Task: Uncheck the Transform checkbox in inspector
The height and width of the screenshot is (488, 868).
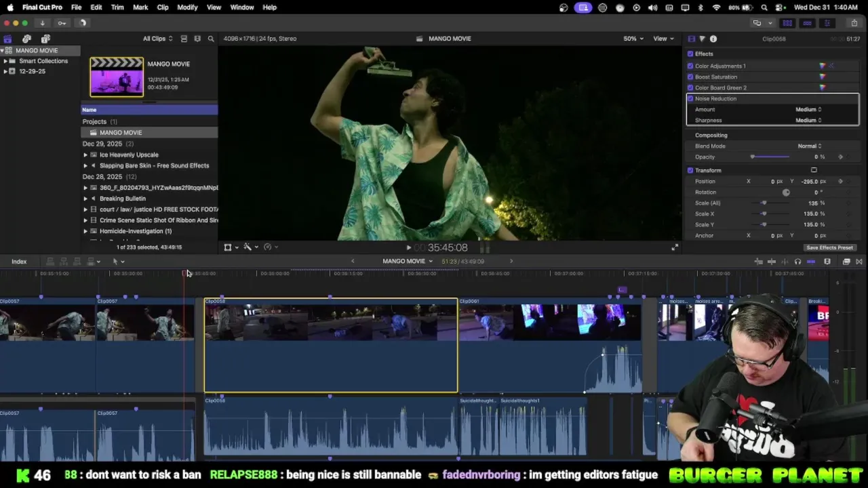Action: click(x=690, y=170)
